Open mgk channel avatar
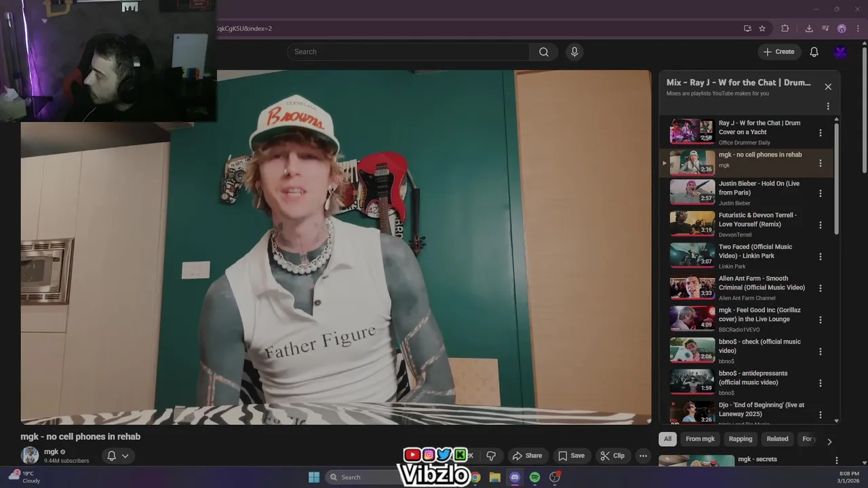The image size is (868, 488). tap(30, 455)
